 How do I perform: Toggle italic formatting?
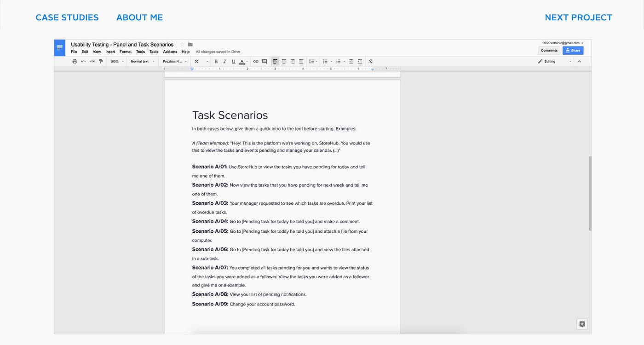(x=224, y=62)
